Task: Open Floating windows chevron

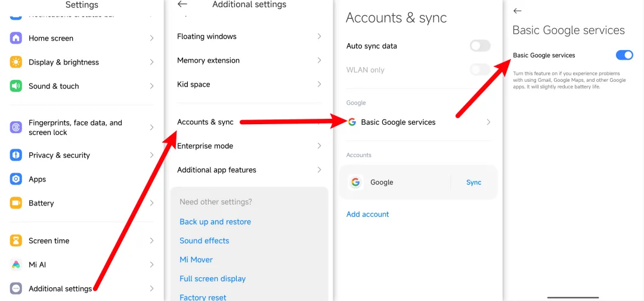Action: 319,36
